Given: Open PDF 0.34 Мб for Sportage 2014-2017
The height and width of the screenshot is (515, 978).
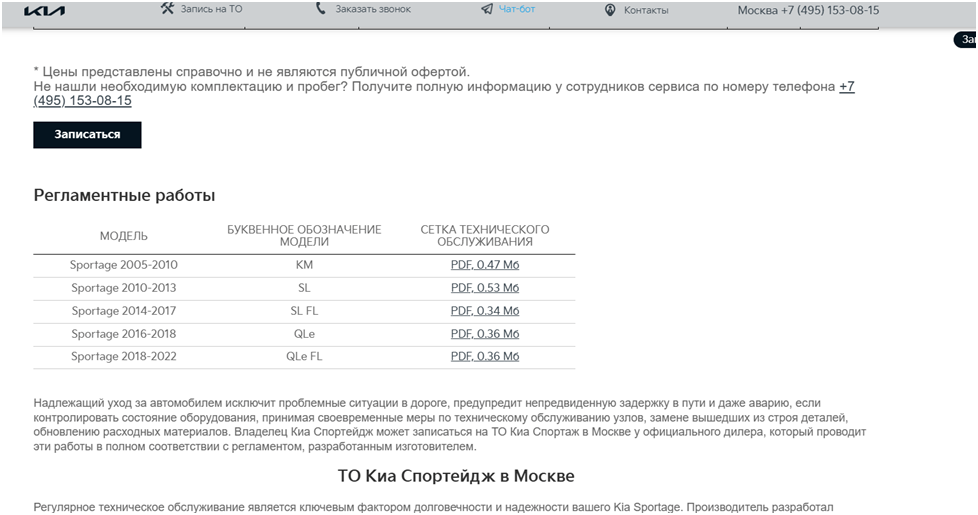Looking at the screenshot, I should 485,311.
